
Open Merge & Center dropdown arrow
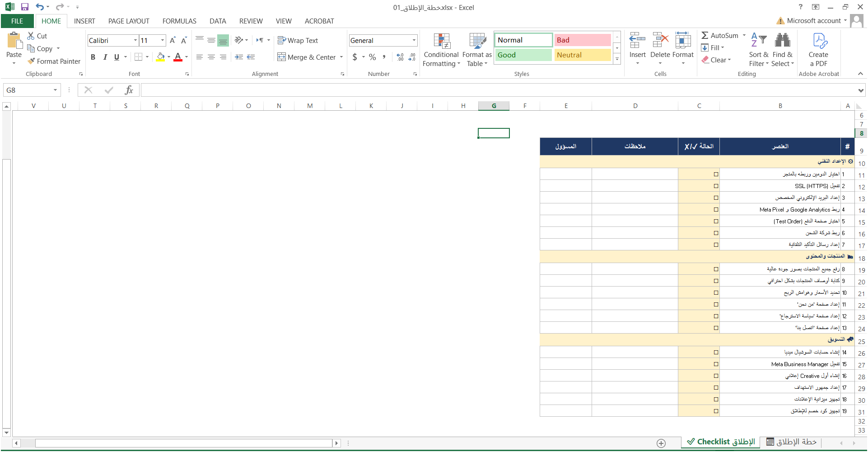click(341, 57)
